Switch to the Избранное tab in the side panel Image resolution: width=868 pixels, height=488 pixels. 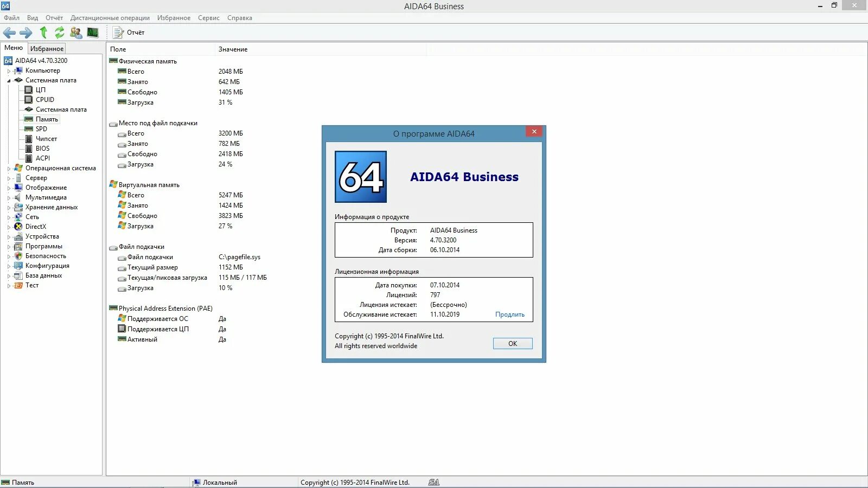pyautogui.click(x=47, y=49)
